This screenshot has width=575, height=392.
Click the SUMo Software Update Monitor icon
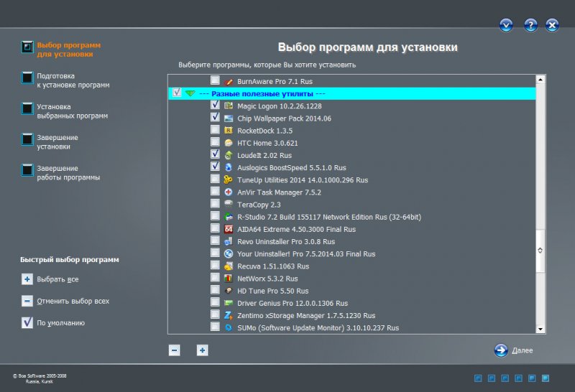click(229, 328)
